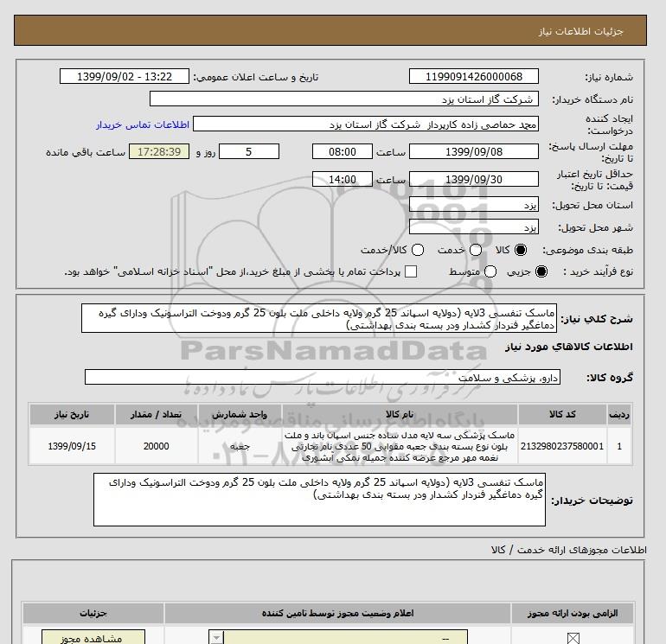Click the نام کالا column header
Viewport: 666px width, 644px height.
click(400, 414)
